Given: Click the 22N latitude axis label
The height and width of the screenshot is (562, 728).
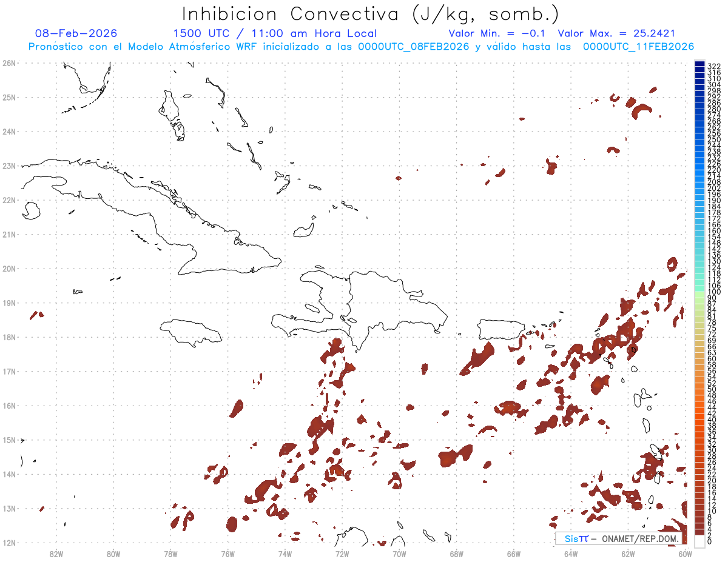Looking at the screenshot, I should point(8,200).
